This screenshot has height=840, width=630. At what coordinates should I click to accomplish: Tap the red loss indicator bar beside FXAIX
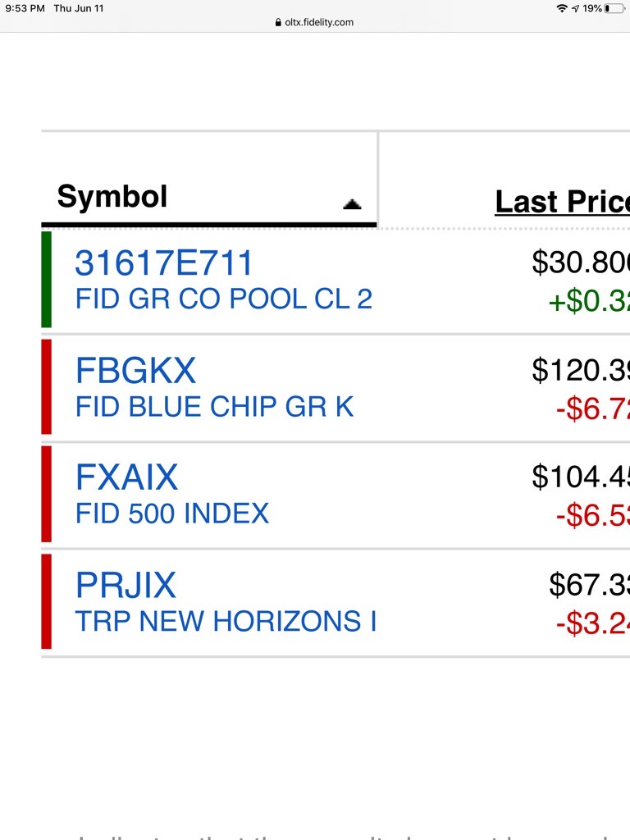(46, 494)
